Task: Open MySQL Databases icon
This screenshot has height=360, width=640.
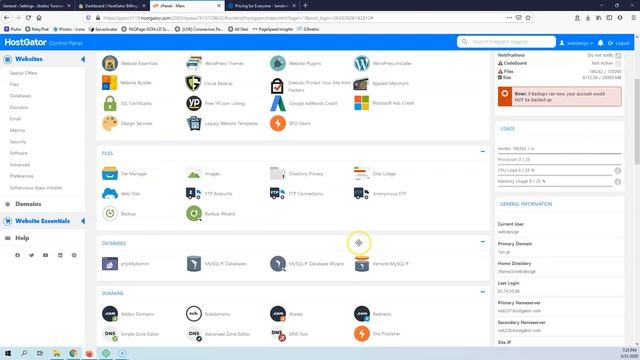Action: [x=194, y=264]
